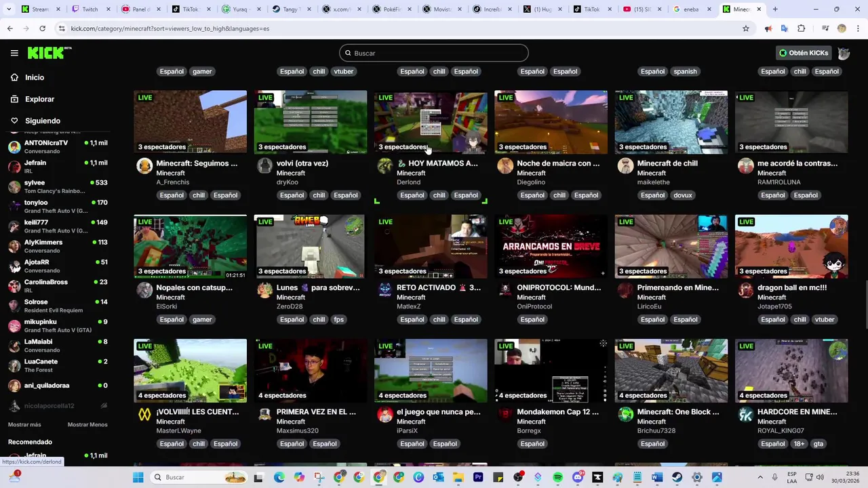Open stream title HOY MATAMOS A...

point(437,163)
